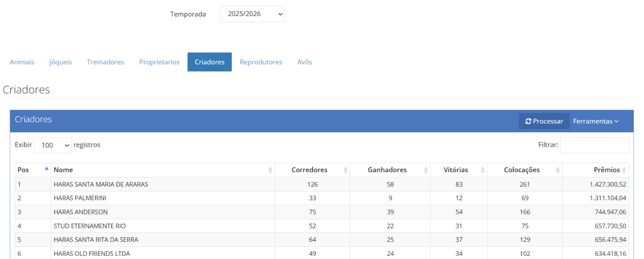Click sort arrows in Nome column header
Screen dimensions: 644x259
point(270,170)
